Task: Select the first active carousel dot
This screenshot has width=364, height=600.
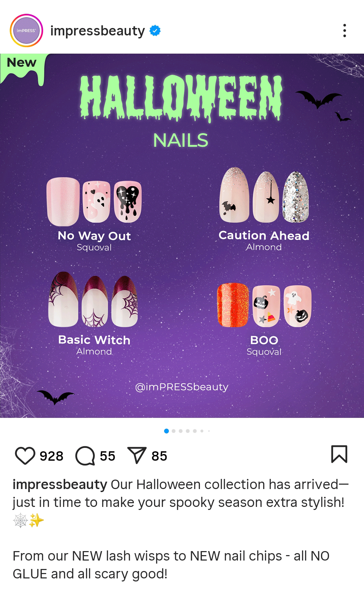Action: 166,431
